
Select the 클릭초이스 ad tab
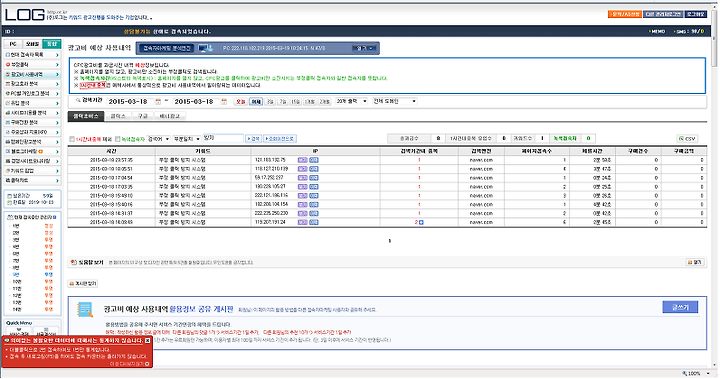pyautogui.click(x=85, y=116)
